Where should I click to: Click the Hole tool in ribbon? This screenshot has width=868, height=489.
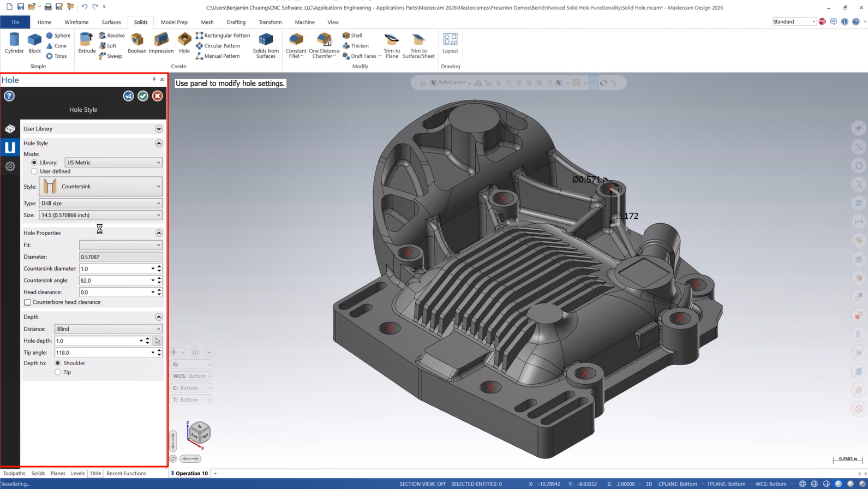pyautogui.click(x=184, y=43)
